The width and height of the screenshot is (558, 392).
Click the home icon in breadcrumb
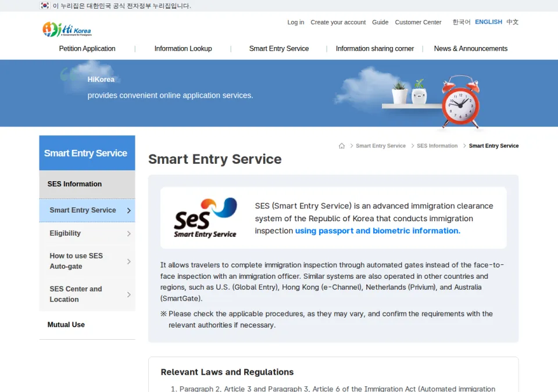tap(342, 146)
